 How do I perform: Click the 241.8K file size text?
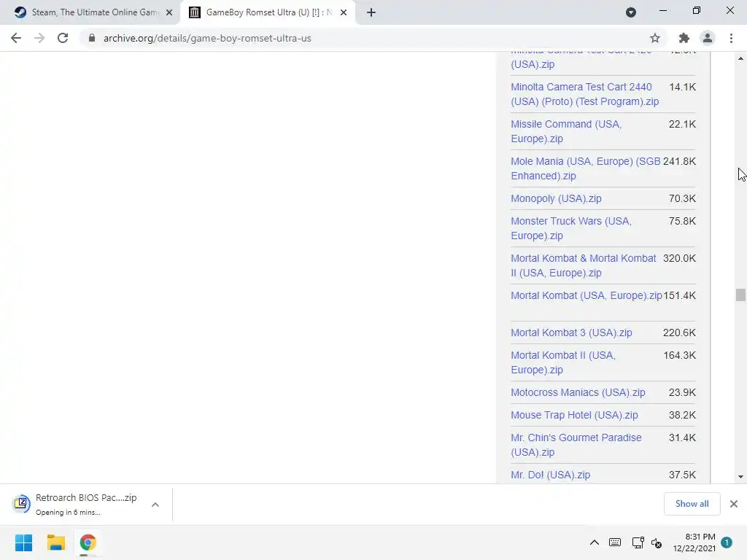(x=679, y=161)
